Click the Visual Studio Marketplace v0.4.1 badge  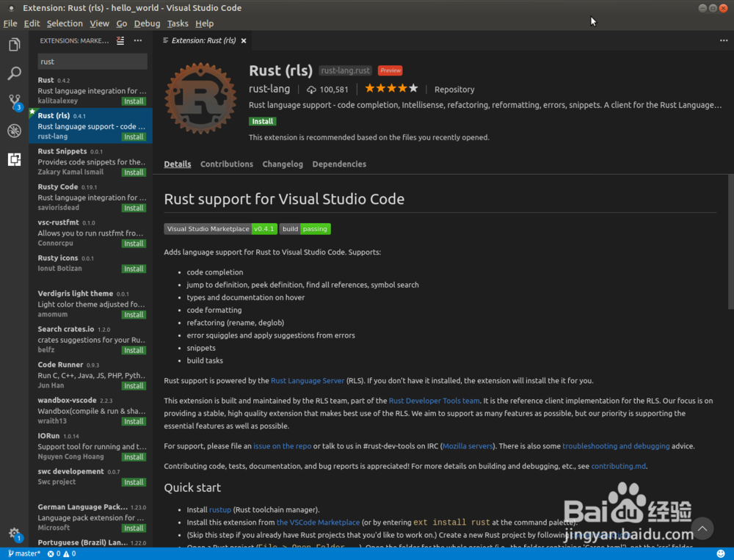coord(220,229)
